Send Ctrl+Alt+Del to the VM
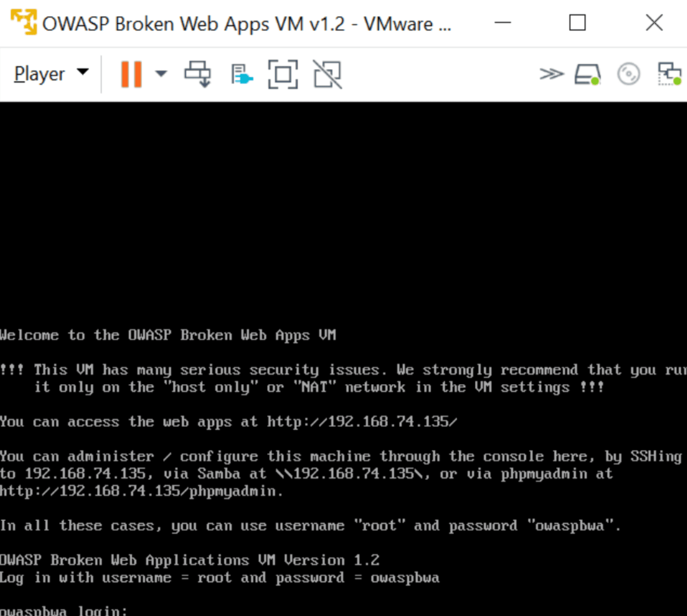Viewport: 687px width, 616px height. (x=198, y=74)
